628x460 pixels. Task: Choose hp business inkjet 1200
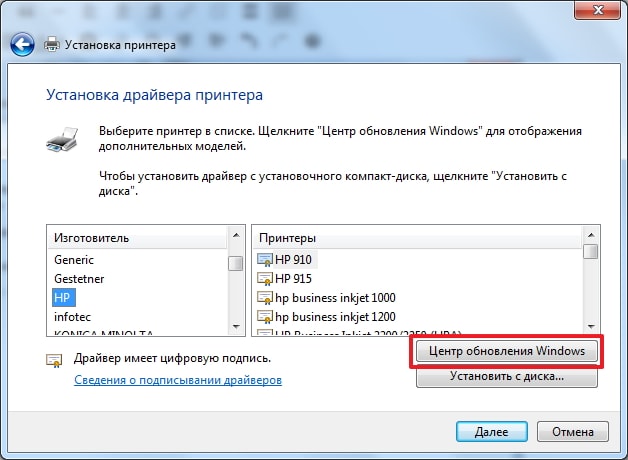(x=335, y=317)
